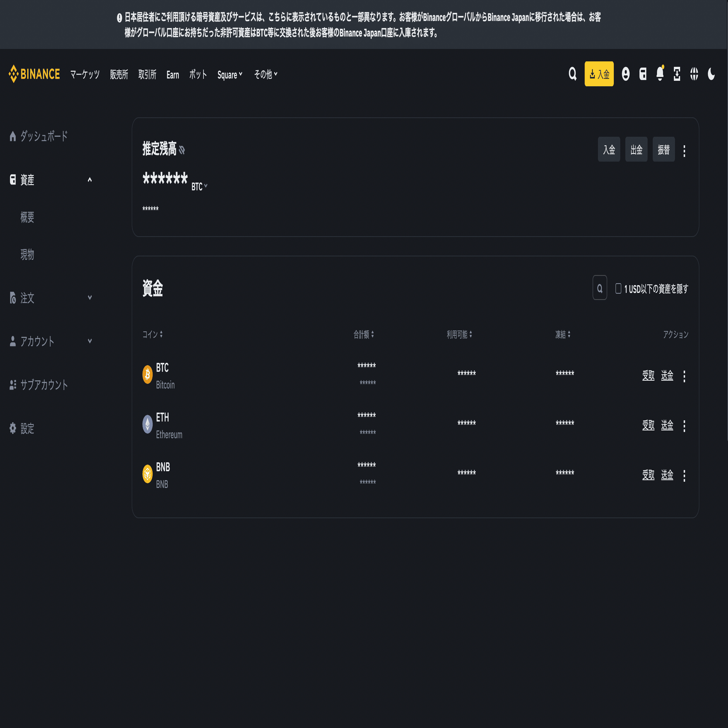Open the マーケッツ nav item
Viewport: 728px width, 728px height.
pos(85,74)
